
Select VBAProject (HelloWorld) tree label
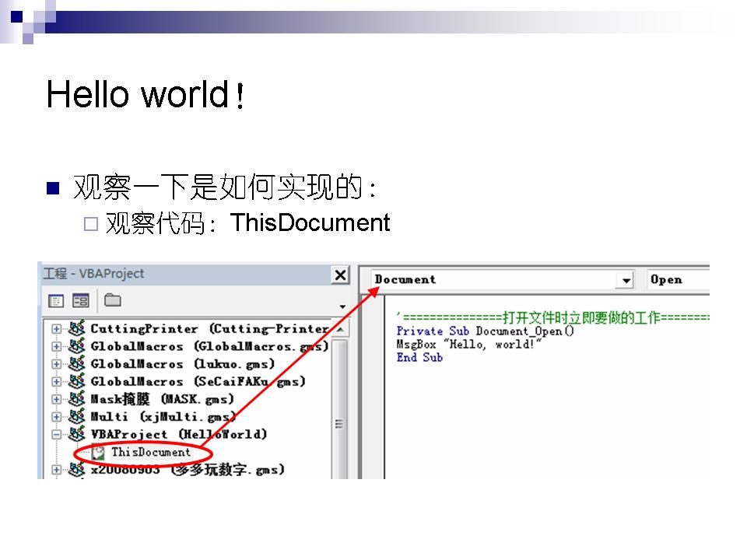179,434
